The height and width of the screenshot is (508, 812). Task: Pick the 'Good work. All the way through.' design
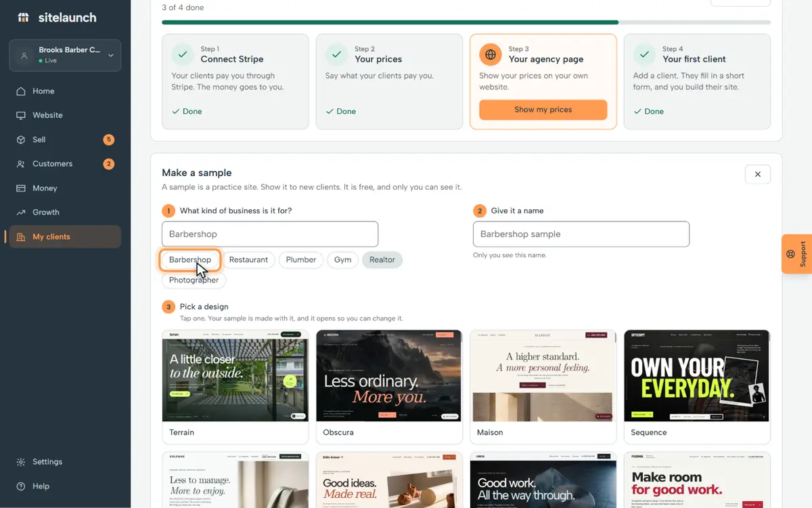pos(543,480)
